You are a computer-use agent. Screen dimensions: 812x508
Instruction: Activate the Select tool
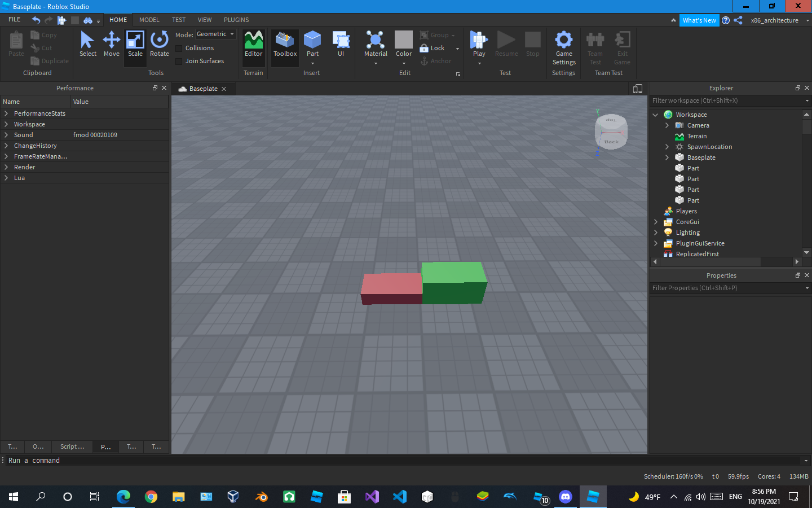[87, 44]
